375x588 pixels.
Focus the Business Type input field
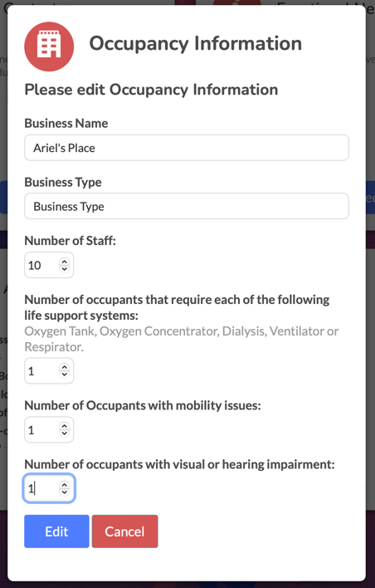[x=187, y=206]
